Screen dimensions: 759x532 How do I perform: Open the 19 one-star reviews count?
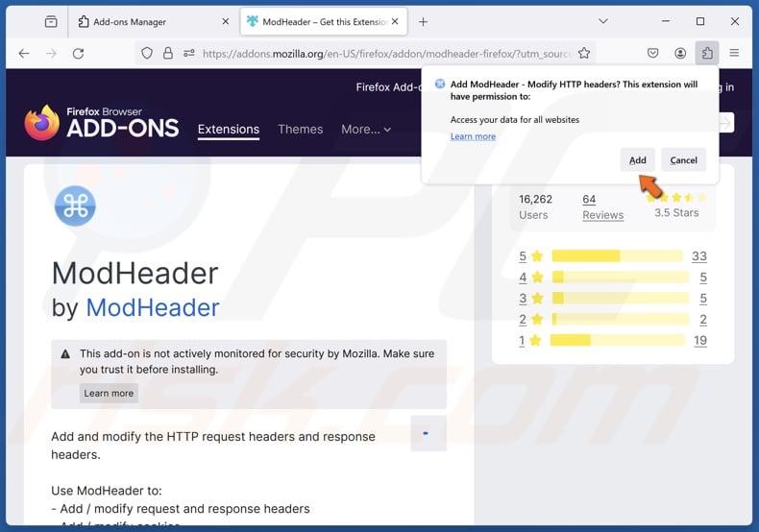point(700,341)
